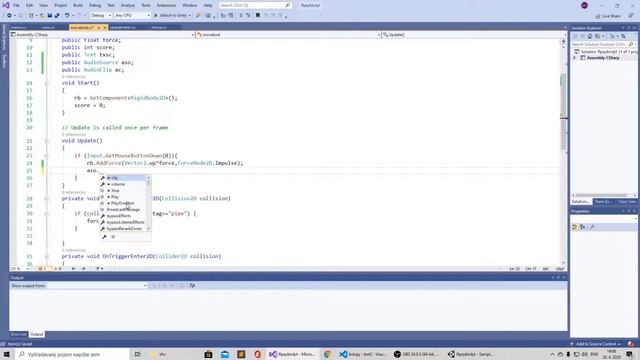640x360 pixels.
Task: Switch to the Output tab
Action: coord(37,334)
